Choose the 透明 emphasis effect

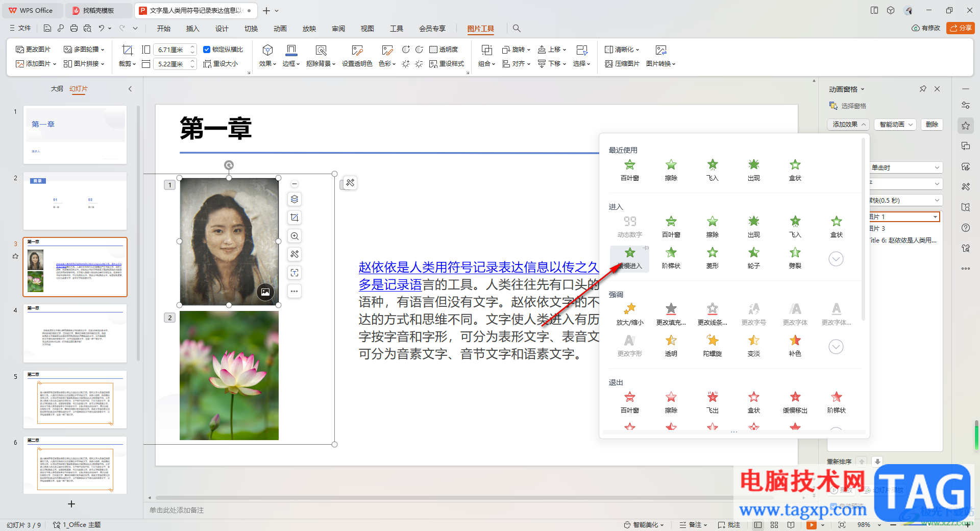(x=671, y=346)
